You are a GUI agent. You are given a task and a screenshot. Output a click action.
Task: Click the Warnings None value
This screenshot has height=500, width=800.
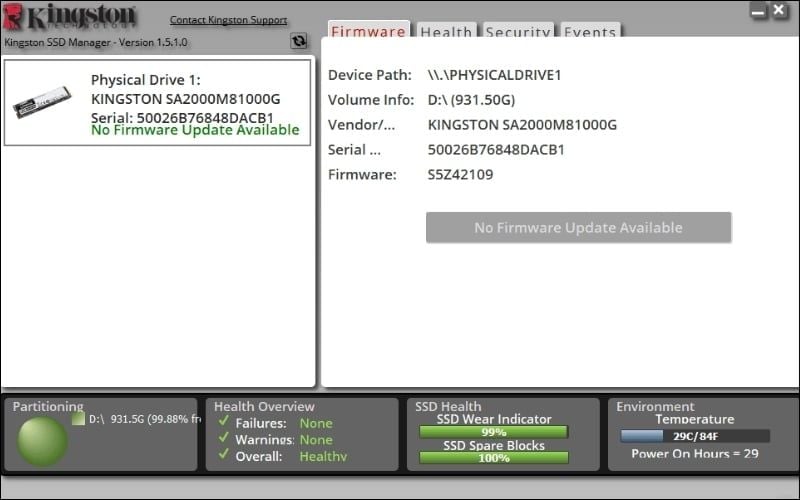coord(316,439)
